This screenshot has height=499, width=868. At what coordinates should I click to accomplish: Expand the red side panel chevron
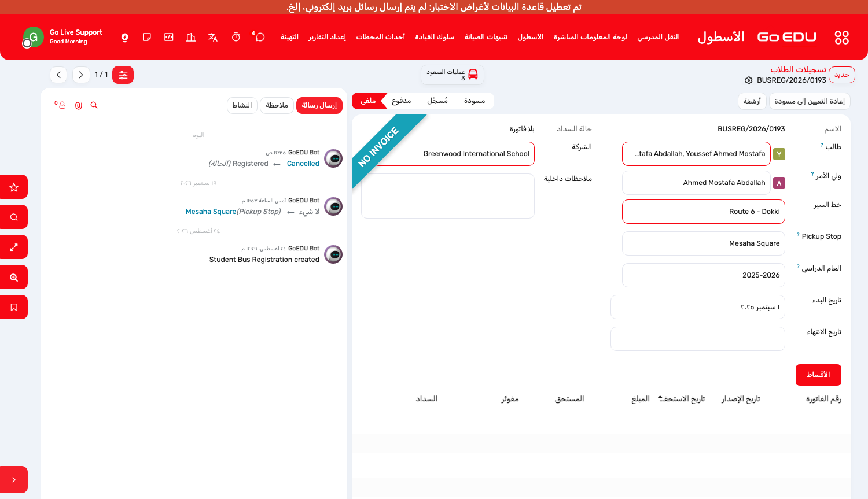[x=14, y=479]
